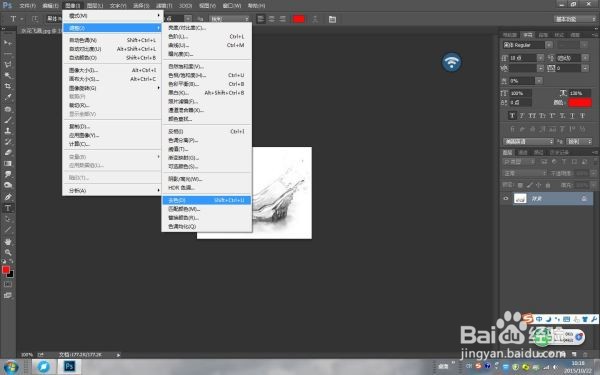Select the Quick Selection tool
Viewport: 600px width, 375px height.
[x=8, y=75]
